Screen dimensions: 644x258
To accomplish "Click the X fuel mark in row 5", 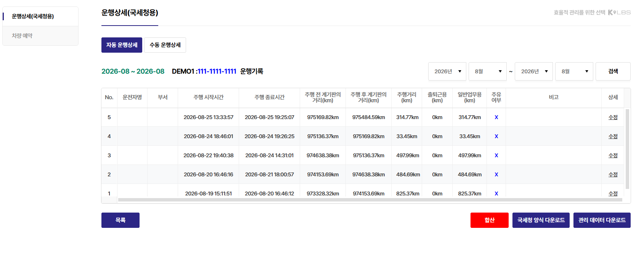I will click(496, 117).
